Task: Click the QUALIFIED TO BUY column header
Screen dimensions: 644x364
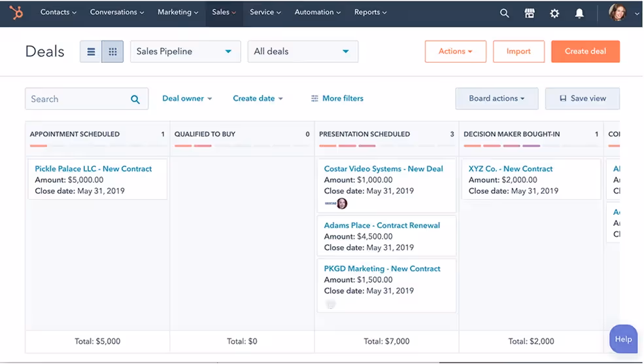Action: [205, 134]
